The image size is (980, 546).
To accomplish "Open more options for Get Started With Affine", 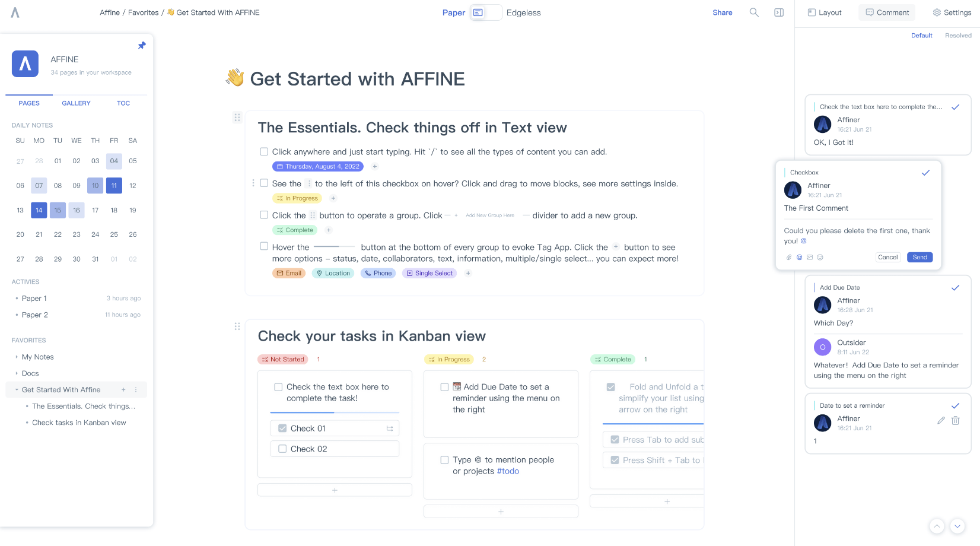I will 136,390.
